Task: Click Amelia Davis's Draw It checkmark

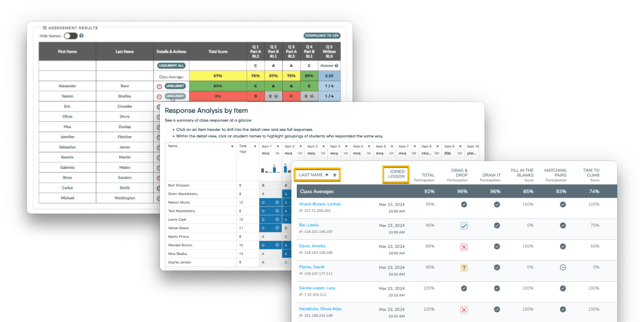Action: pyautogui.click(x=497, y=246)
